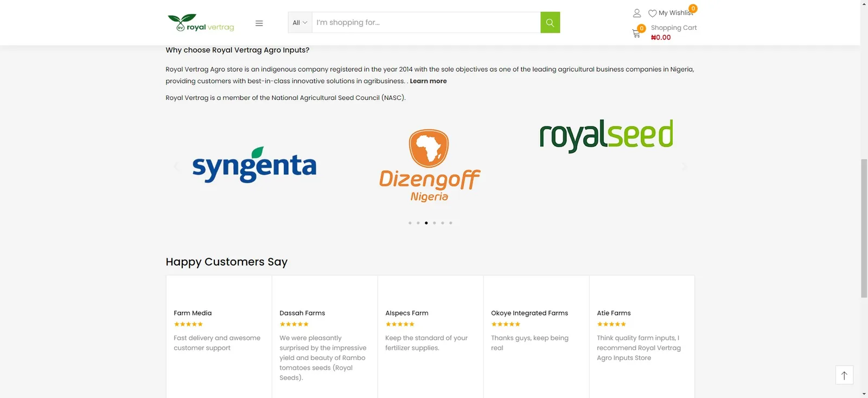This screenshot has width=868, height=398.
Task: Select the fifth carousel pagination dot
Action: pyautogui.click(x=442, y=223)
